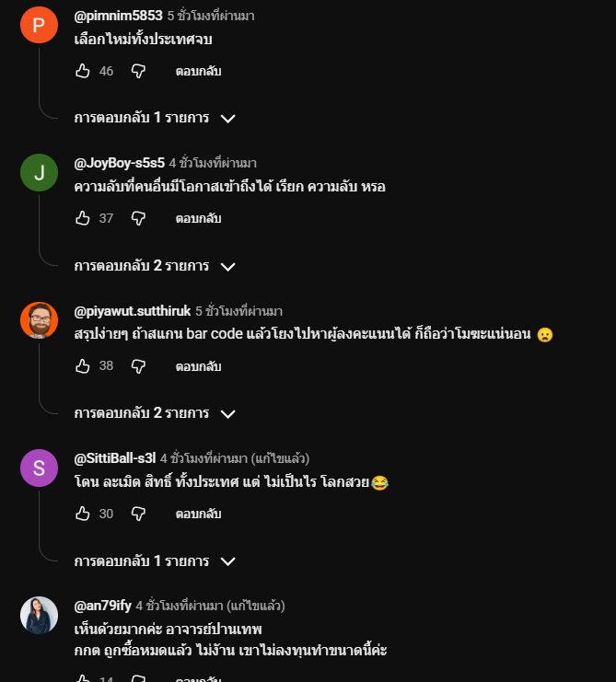The width and height of the screenshot is (616, 682).
Task: Like the comment by @SittiBall-s3l
Action: pyautogui.click(x=83, y=514)
